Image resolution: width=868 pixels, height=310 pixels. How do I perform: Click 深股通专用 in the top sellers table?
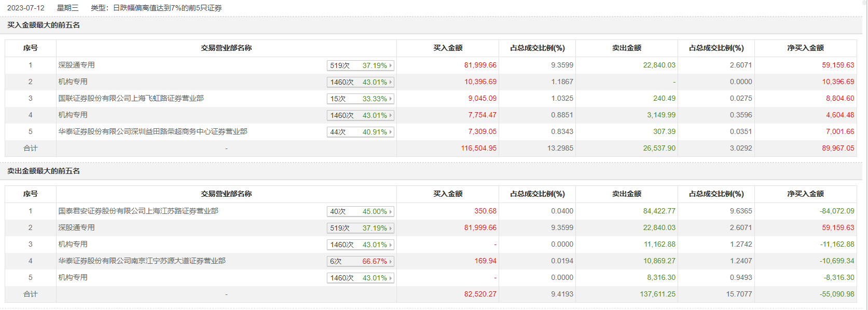pyautogui.click(x=76, y=227)
